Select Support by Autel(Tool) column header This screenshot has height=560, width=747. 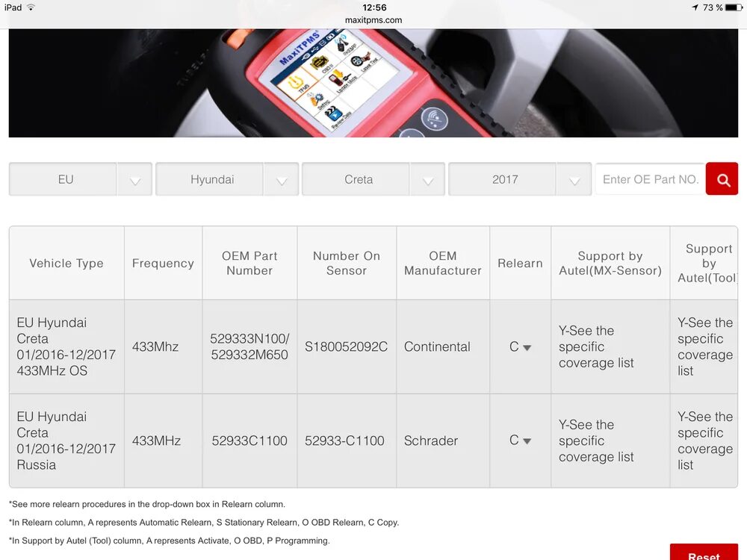pyautogui.click(x=704, y=264)
